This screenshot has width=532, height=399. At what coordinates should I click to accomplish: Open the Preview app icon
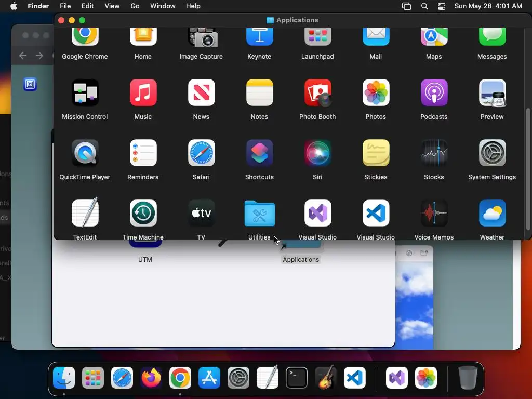pos(493,92)
